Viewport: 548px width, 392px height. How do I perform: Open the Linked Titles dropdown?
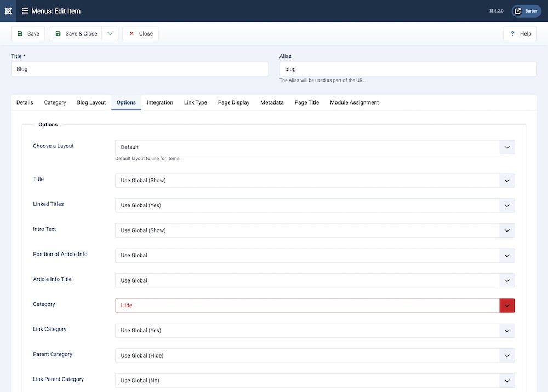click(x=315, y=205)
